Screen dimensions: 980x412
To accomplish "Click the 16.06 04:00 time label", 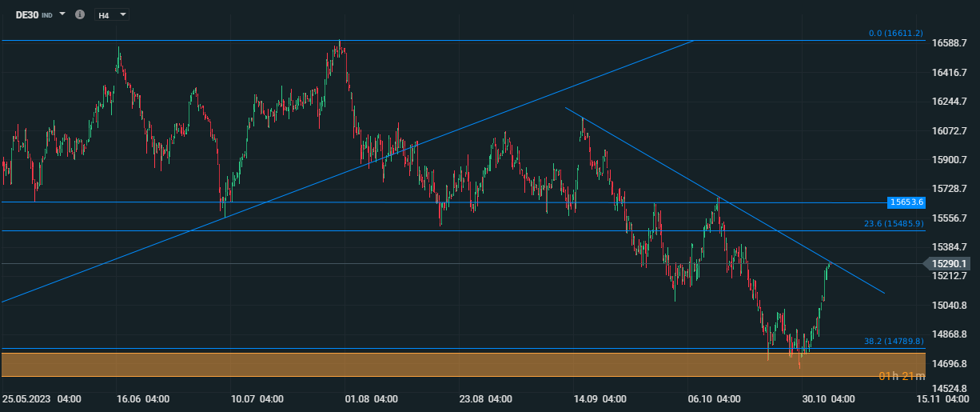I will click(x=142, y=398).
